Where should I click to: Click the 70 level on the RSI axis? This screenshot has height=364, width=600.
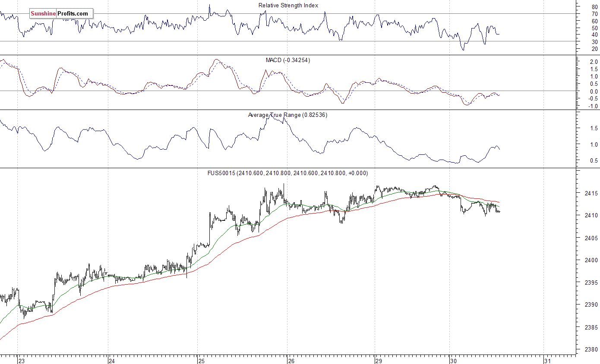(x=594, y=14)
